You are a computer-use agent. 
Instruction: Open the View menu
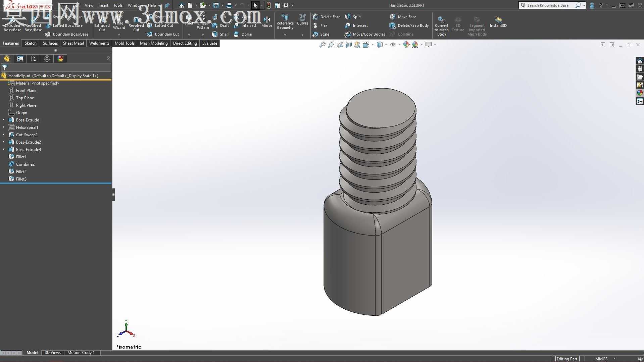[89, 5]
